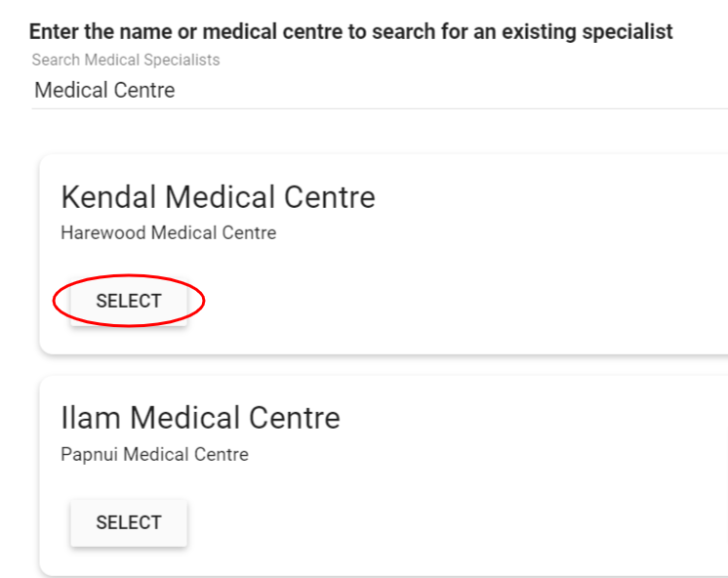
Task: Click the typed 'Medical Centre' search text
Action: pos(104,91)
